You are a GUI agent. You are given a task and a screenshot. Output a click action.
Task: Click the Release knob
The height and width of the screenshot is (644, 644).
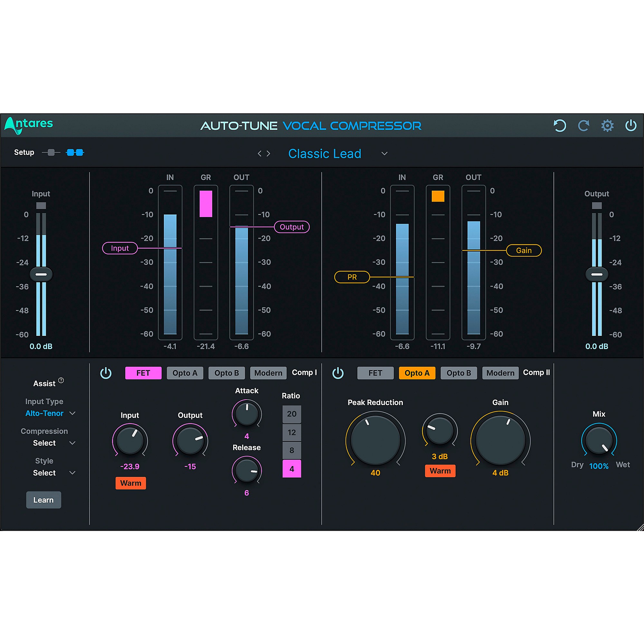247,470
